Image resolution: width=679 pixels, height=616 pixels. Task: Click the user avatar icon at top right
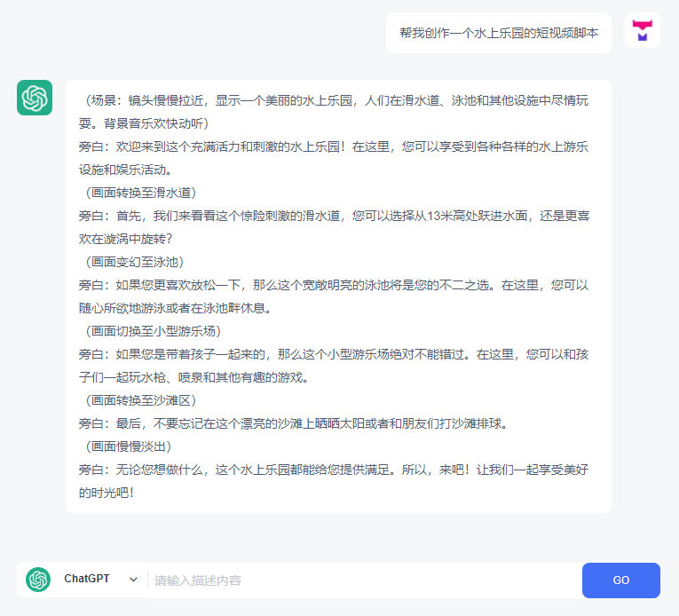pos(643,30)
